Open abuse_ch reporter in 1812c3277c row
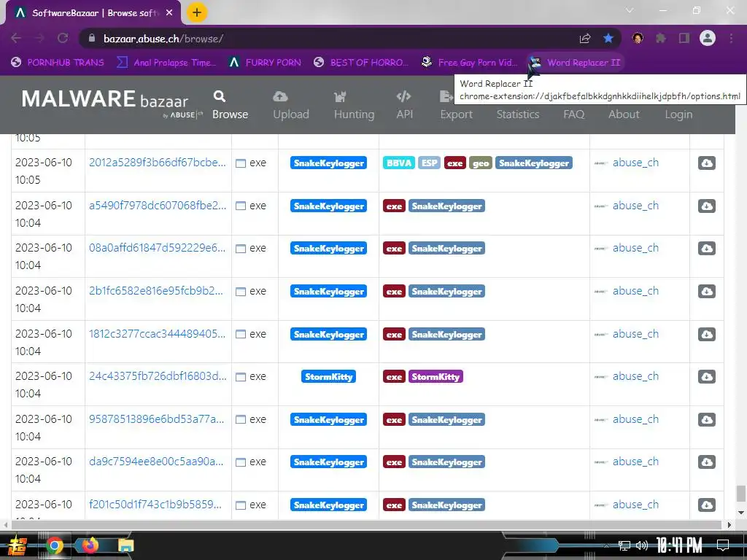 click(635, 334)
